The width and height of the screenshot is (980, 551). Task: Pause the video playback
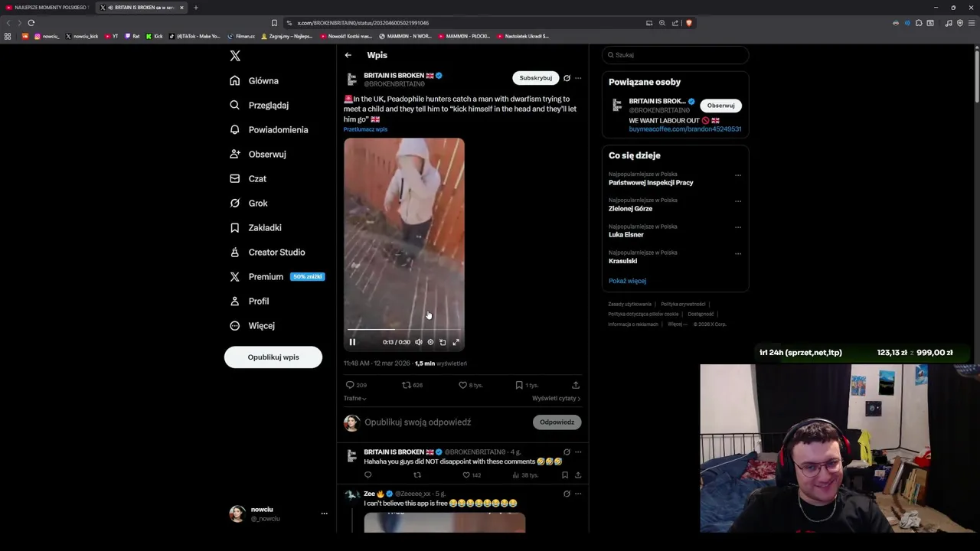tap(352, 342)
